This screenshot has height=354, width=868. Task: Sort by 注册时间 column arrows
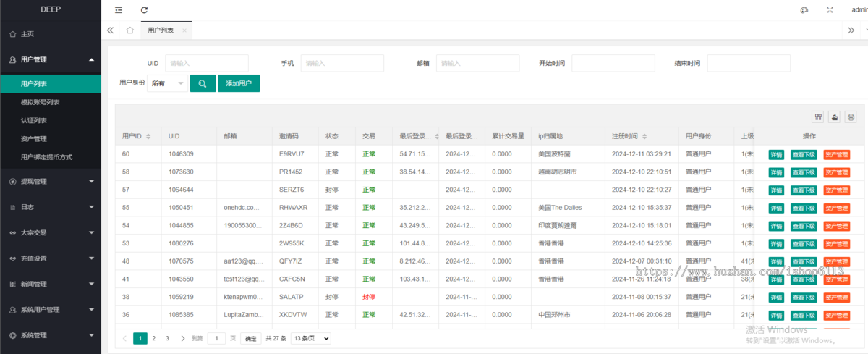tap(644, 136)
